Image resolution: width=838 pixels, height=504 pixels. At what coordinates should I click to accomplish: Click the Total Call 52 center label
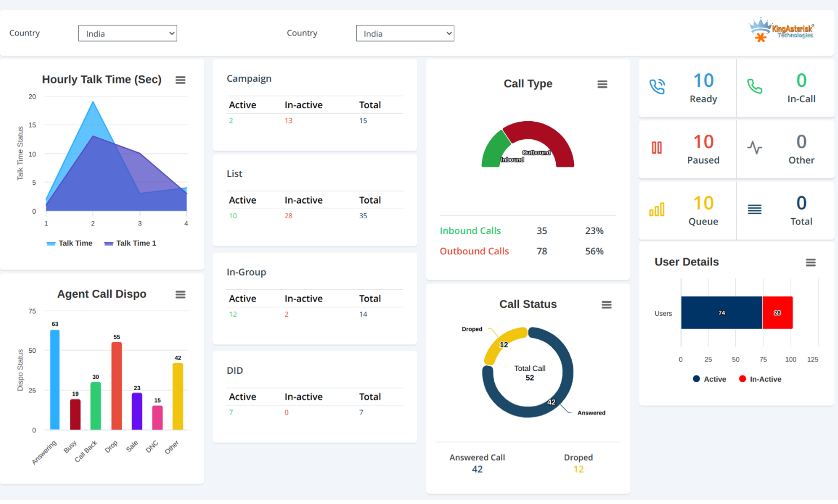(529, 373)
